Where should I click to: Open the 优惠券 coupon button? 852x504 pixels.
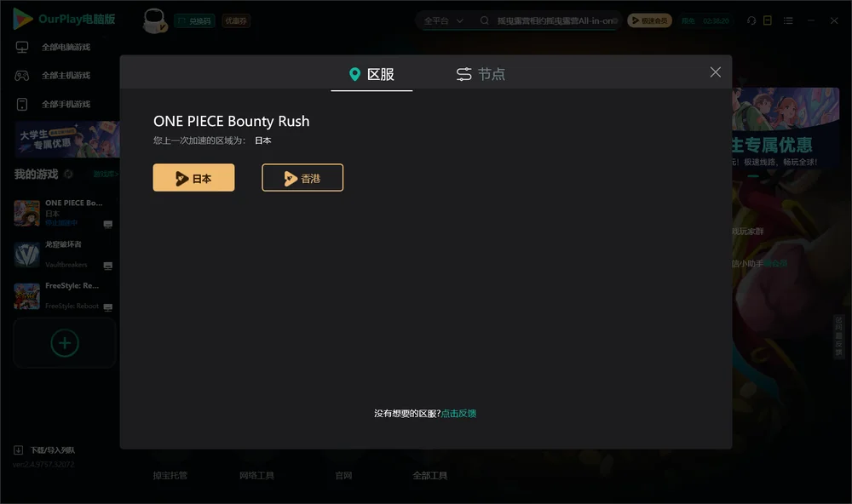(236, 21)
